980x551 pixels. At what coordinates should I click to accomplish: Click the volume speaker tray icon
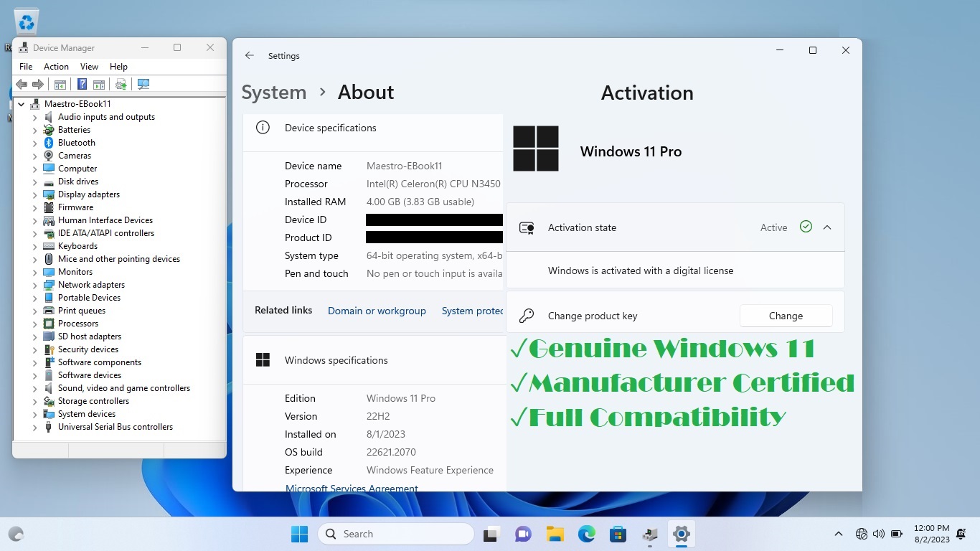879,534
